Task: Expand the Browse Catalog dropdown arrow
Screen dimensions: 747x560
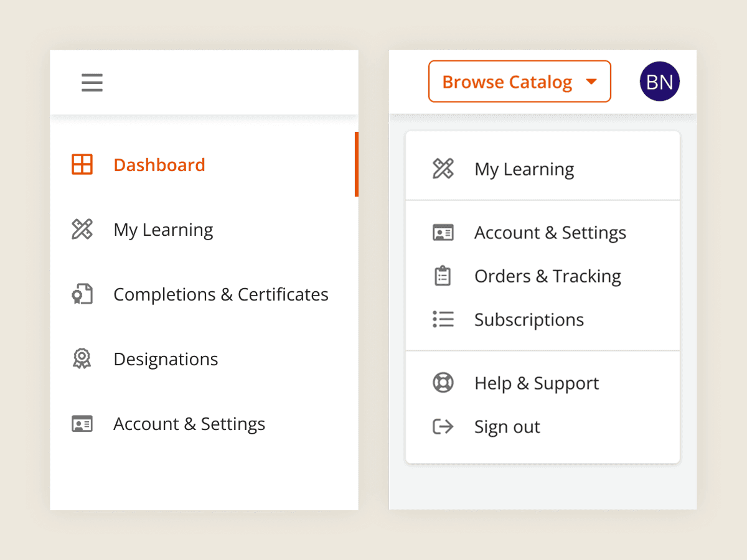Action: (x=591, y=82)
